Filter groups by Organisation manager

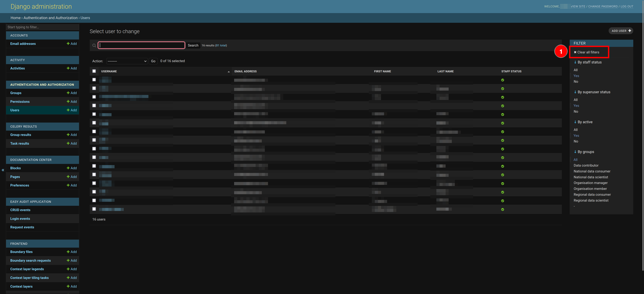pyautogui.click(x=591, y=183)
